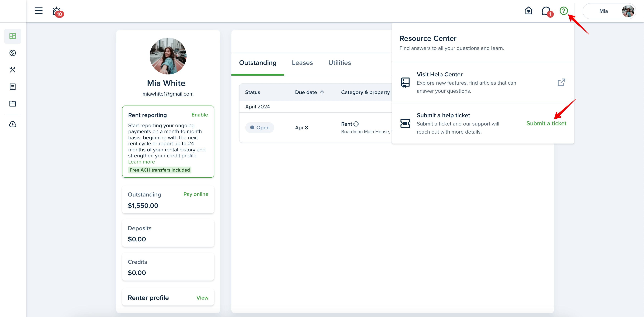
Task: Switch to the Outstanding tab
Action: [258, 63]
